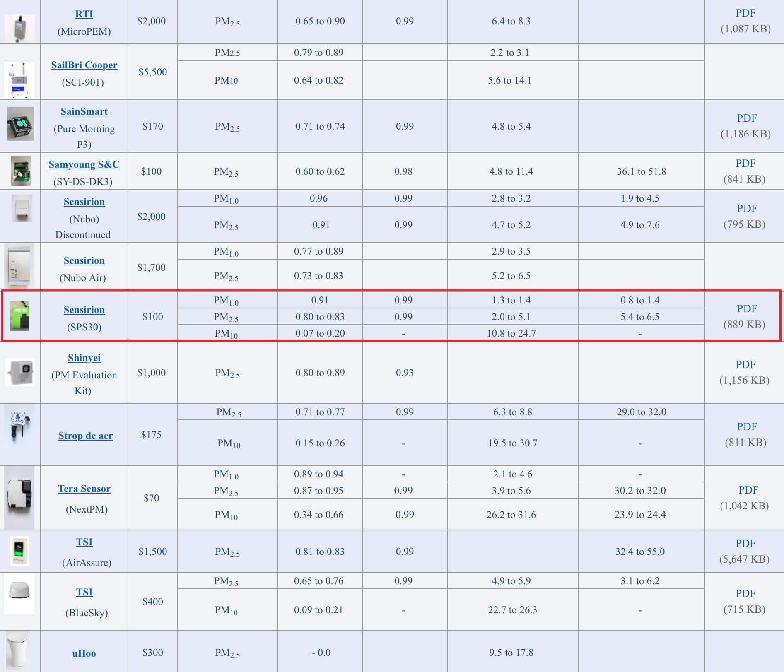The width and height of the screenshot is (784, 672).
Task: Open the Tera Sensor link
Action: 84,489
